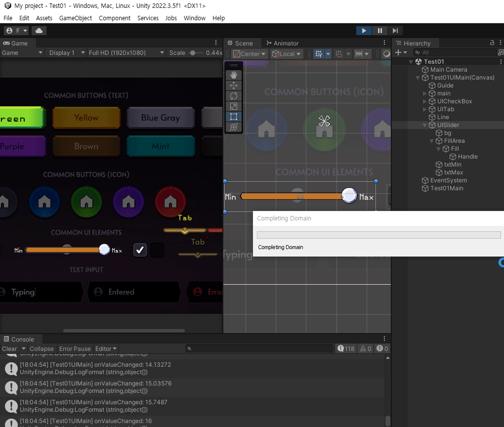Focus the Hierarchy search field

[x=455, y=52]
